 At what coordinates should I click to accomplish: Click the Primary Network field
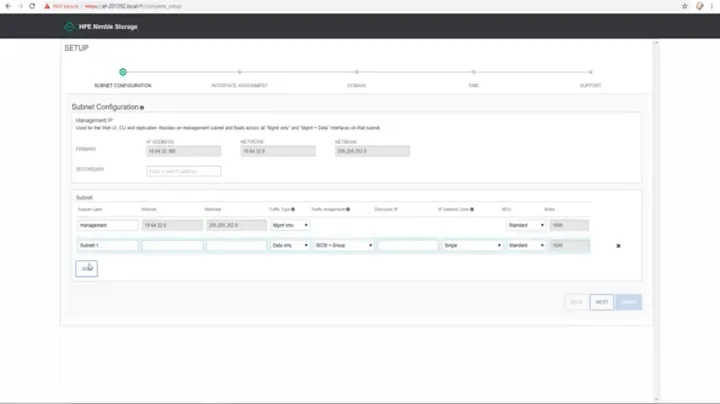(278, 151)
